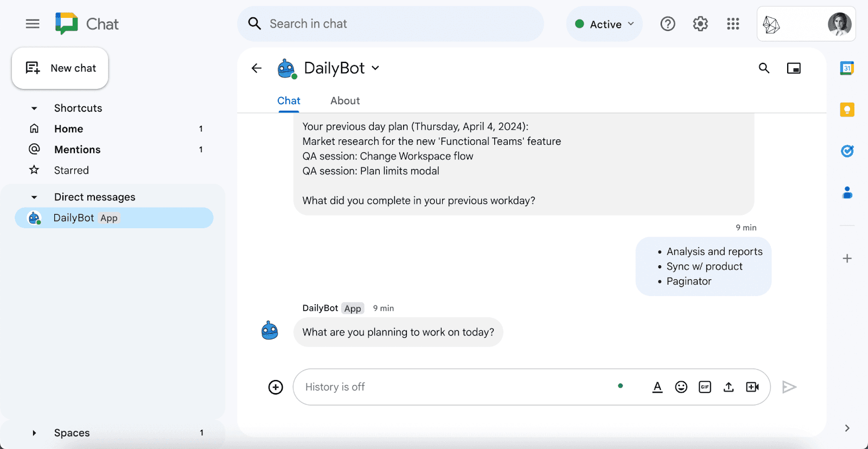This screenshot has height=449, width=868.
Task: Open Google Keep side panel
Action: [x=847, y=110]
